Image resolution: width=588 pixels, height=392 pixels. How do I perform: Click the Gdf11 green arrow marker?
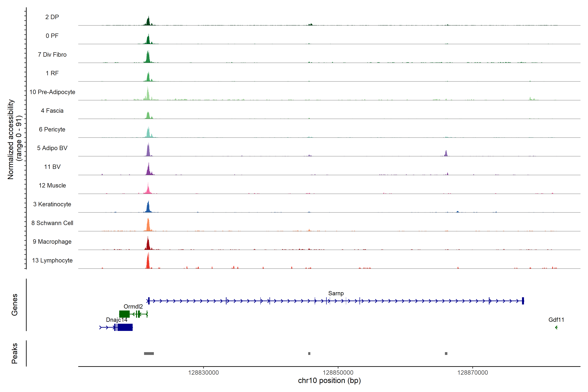click(x=556, y=327)
